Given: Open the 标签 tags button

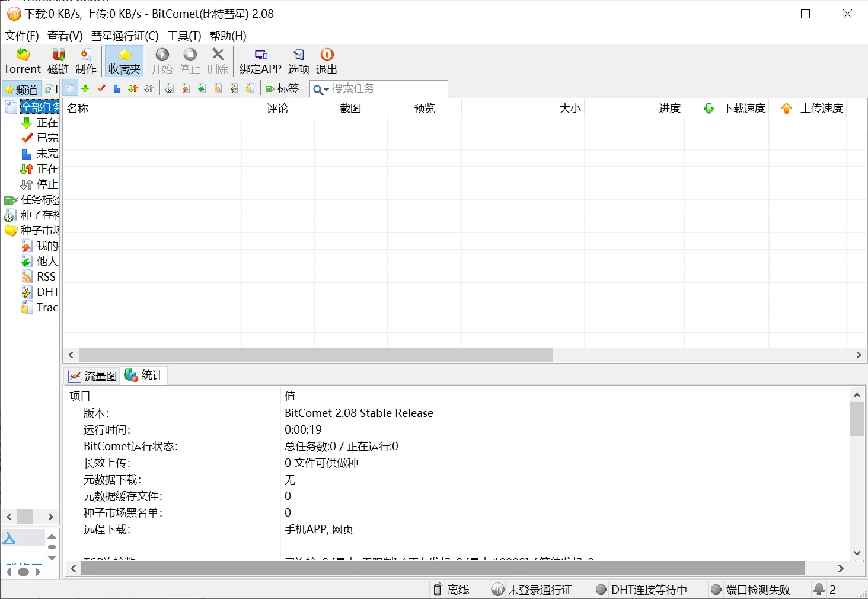Looking at the screenshot, I should click(282, 88).
